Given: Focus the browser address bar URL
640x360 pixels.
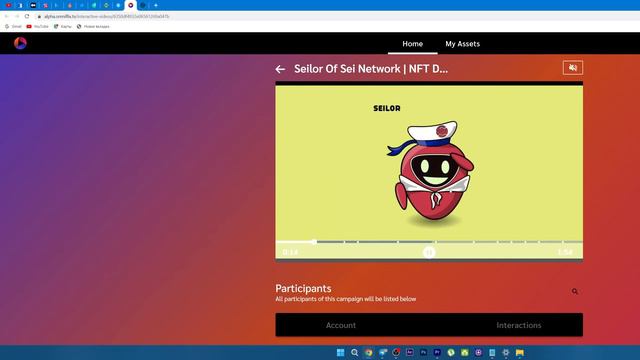Looking at the screenshot, I should pyautogui.click(x=107, y=16).
